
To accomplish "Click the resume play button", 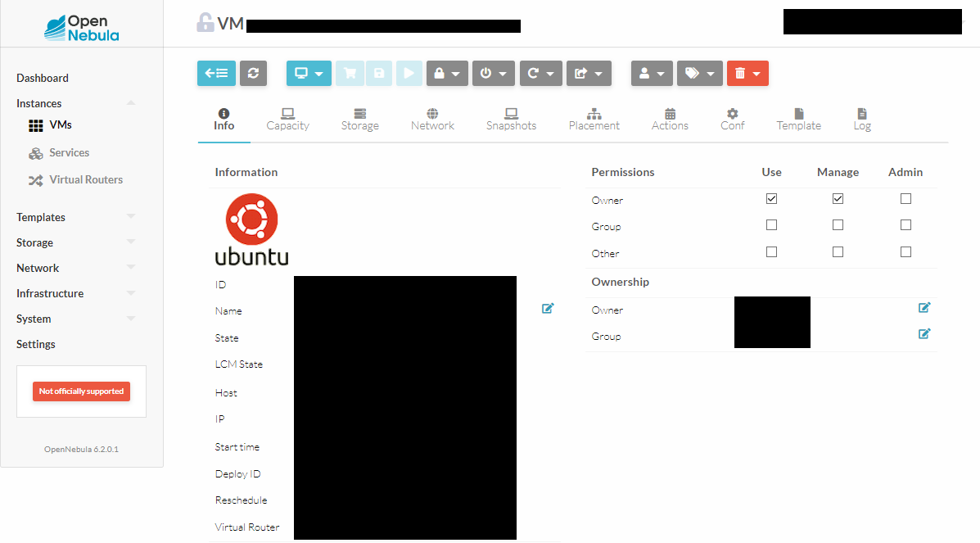I will pyautogui.click(x=409, y=73).
